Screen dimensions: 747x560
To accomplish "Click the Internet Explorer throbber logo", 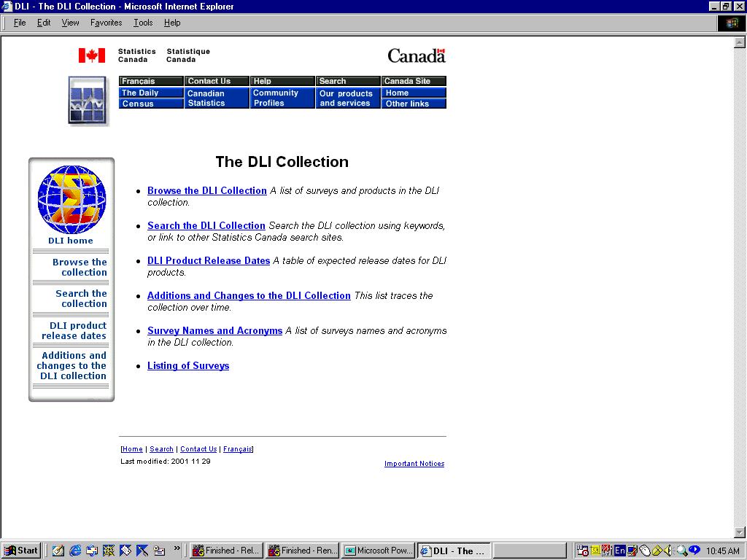I will click(732, 23).
